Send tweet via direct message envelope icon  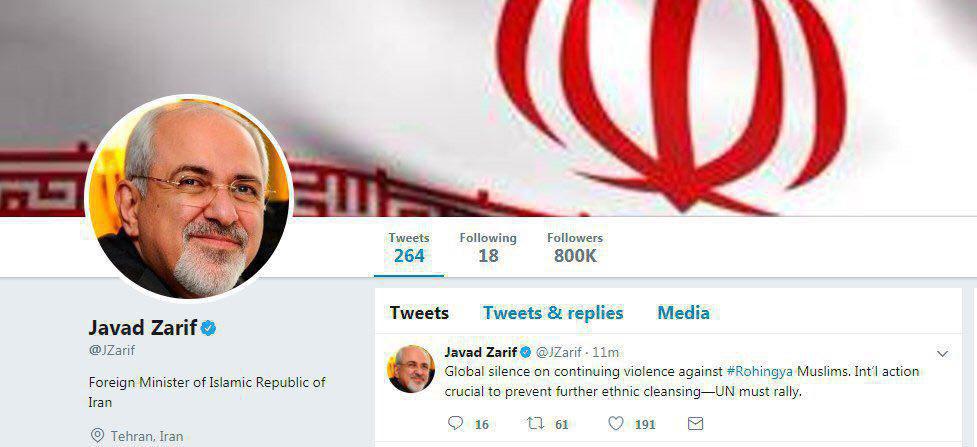click(695, 424)
